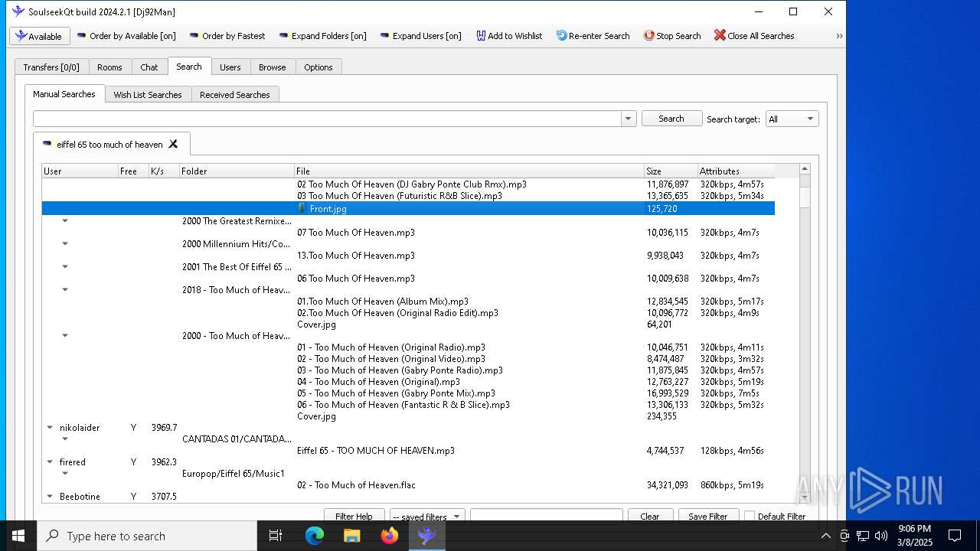Open Task View on the taskbar
The width and height of the screenshot is (980, 551).
(276, 536)
